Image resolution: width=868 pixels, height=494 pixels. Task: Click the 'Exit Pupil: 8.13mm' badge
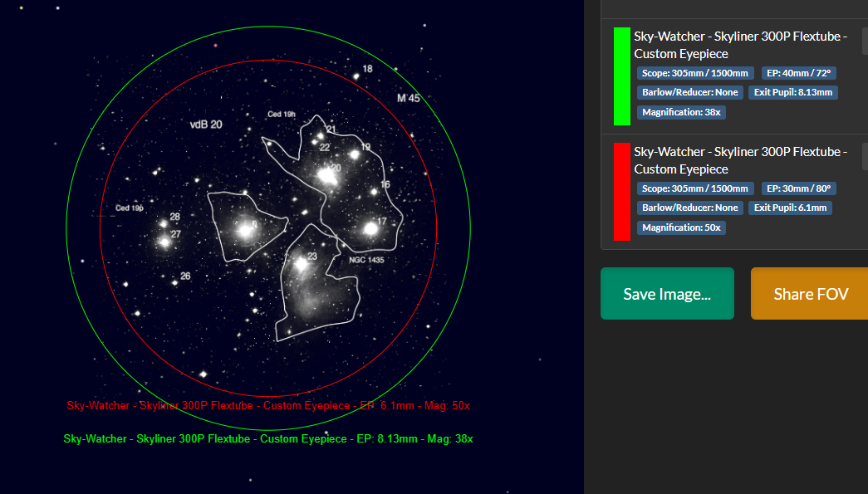pos(792,92)
